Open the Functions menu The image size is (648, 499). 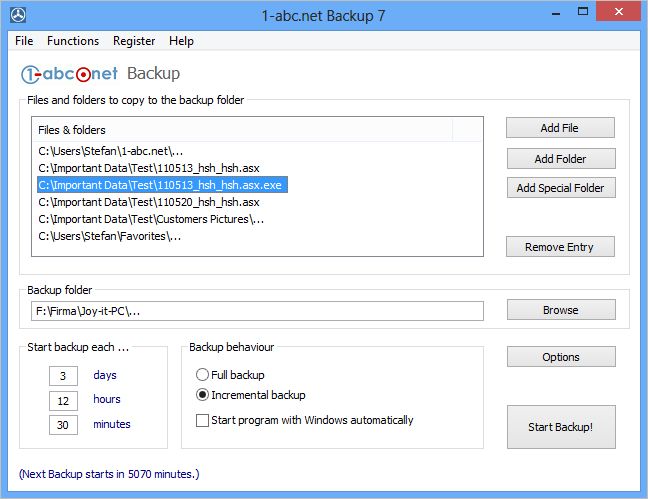point(73,41)
